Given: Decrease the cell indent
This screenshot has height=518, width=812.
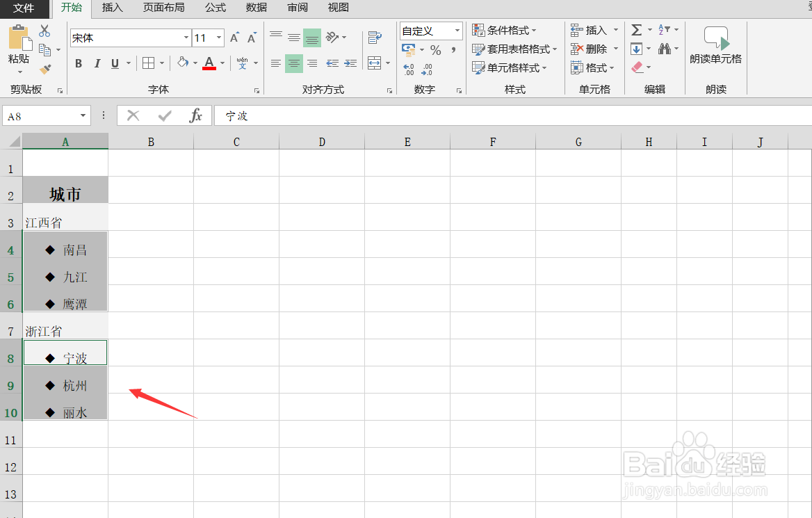Looking at the screenshot, I should pyautogui.click(x=332, y=63).
